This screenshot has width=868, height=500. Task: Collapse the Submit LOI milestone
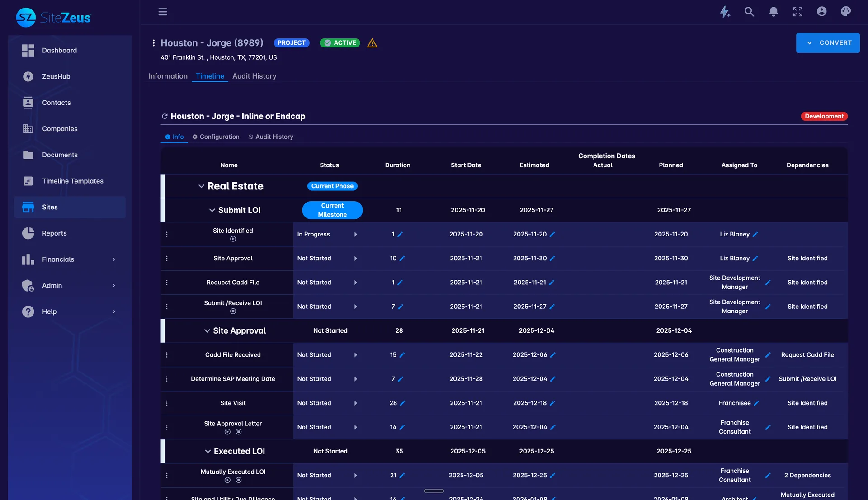coord(212,210)
